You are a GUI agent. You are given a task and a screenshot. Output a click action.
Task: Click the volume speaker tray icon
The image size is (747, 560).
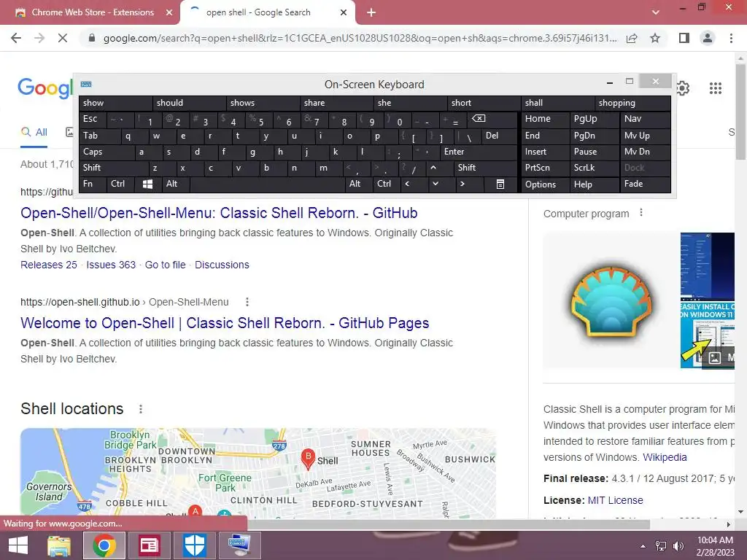(x=678, y=545)
